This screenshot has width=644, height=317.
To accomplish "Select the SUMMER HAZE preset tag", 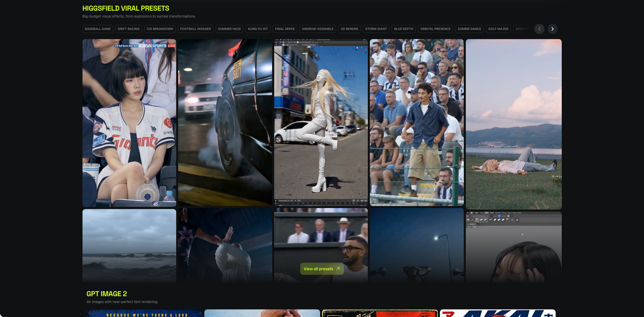I will pyautogui.click(x=229, y=29).
